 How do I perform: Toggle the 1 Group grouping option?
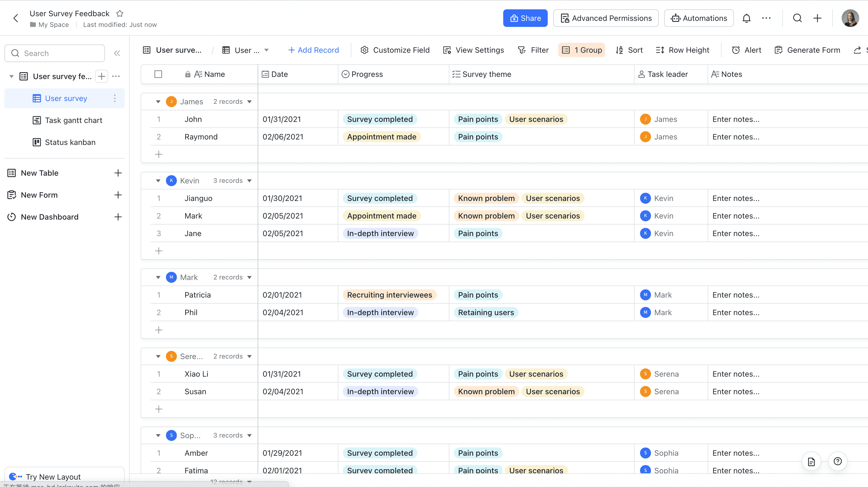tap(582, 50)
